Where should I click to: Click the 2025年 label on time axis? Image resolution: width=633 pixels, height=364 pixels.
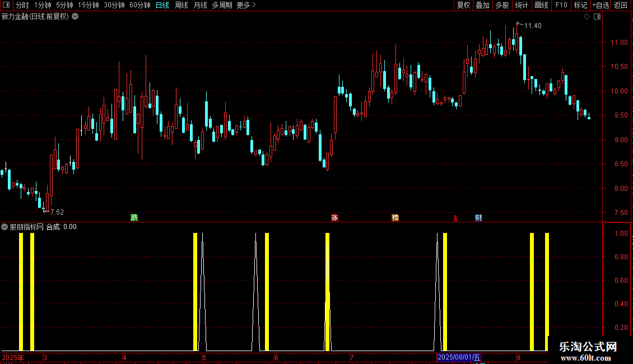(x=13, y=357)
